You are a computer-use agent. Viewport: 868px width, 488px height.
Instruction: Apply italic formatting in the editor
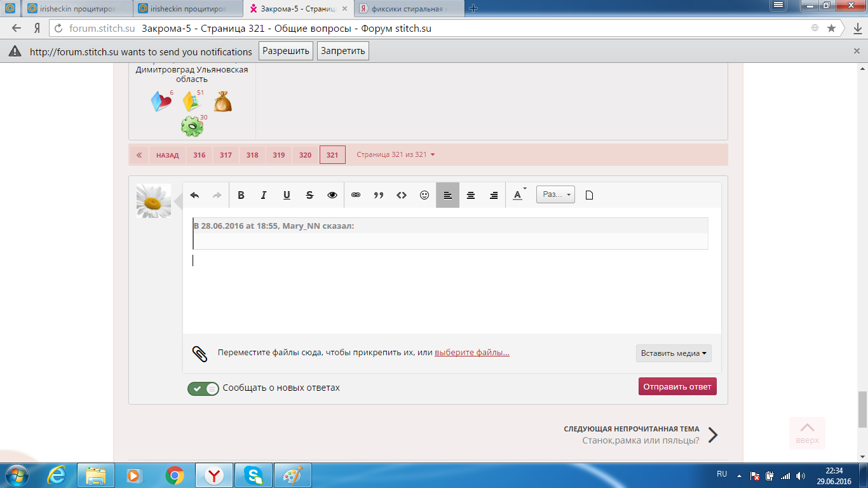264,195
